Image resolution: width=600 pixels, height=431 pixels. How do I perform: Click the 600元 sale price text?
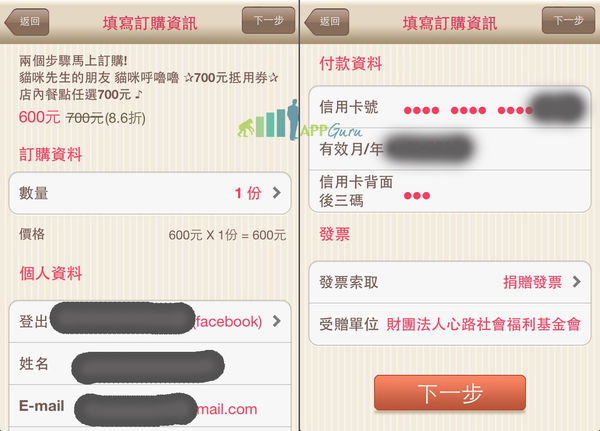(x=39, y=117)
